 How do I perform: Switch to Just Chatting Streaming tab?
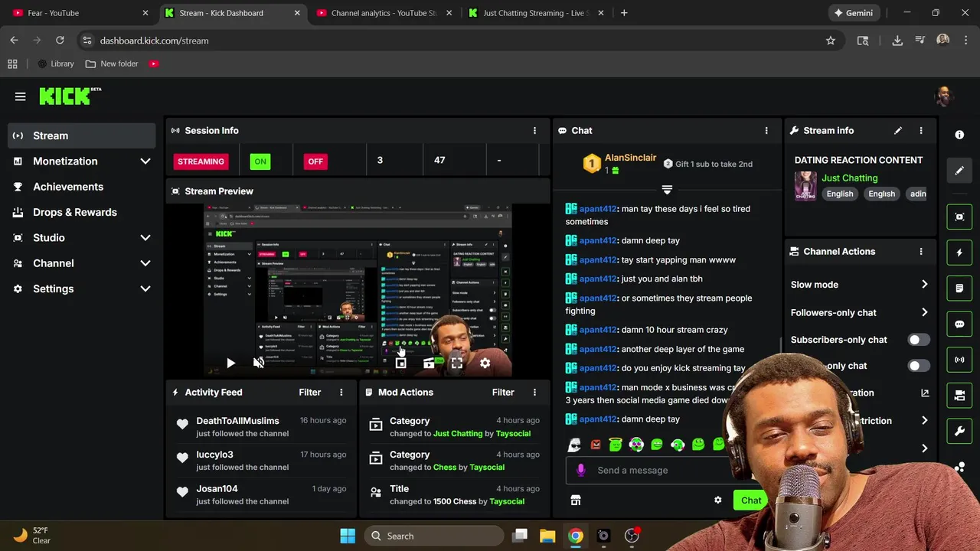click(x=536, y=13)
